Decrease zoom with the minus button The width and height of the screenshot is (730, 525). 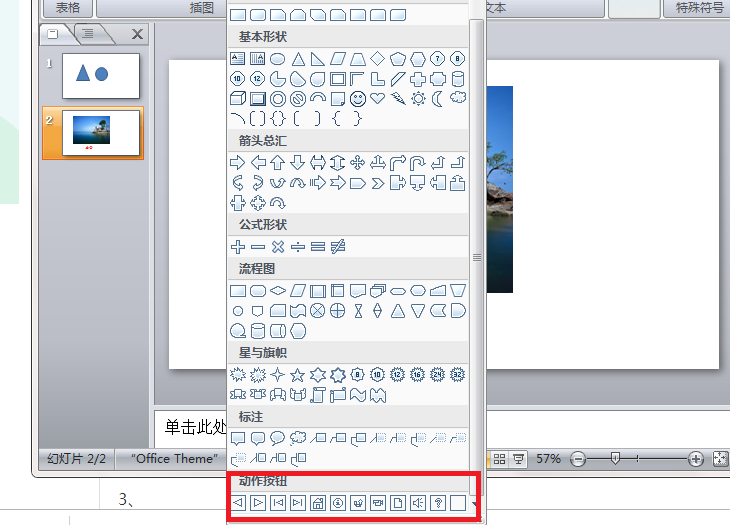pos(578,459)
